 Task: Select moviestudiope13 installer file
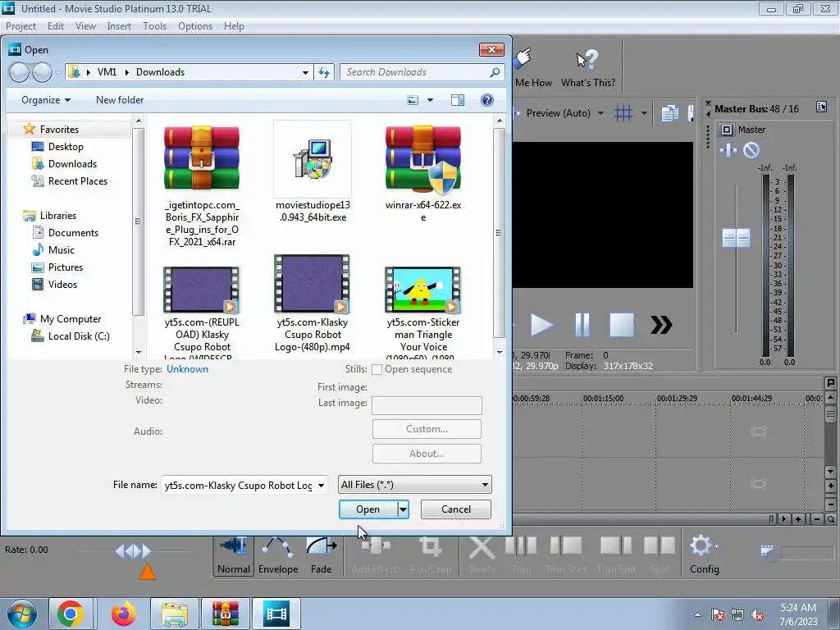tap(313, 172)
